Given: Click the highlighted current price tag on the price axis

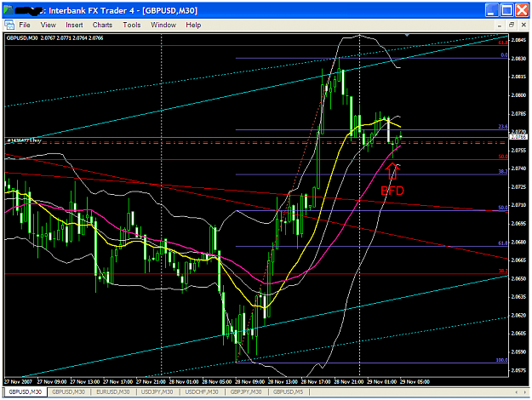Looking at the screenshot, I should tap(518, 137).
